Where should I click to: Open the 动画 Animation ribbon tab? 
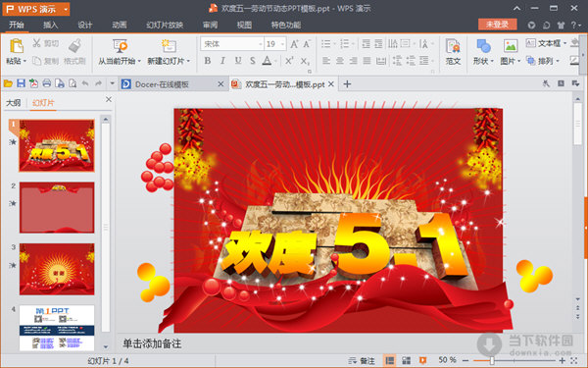pyautogui.click(x=120, y=25)
